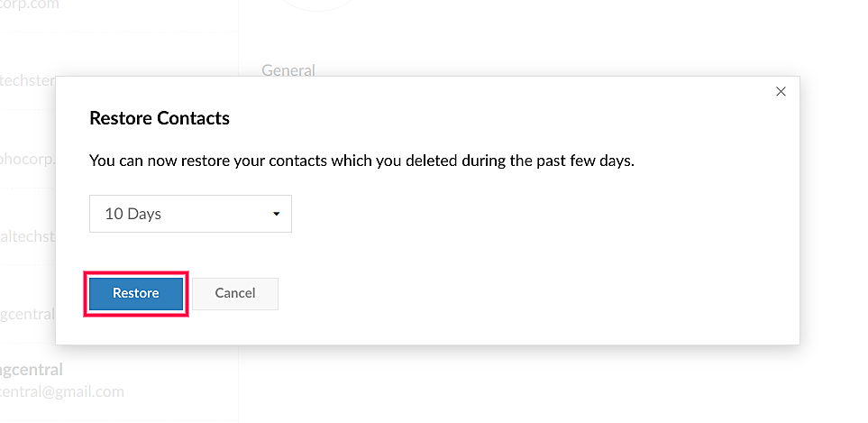The height and width of the screenshot is (423, 868).
Task: Click the restore contacts description text
Action: point(361,161)
